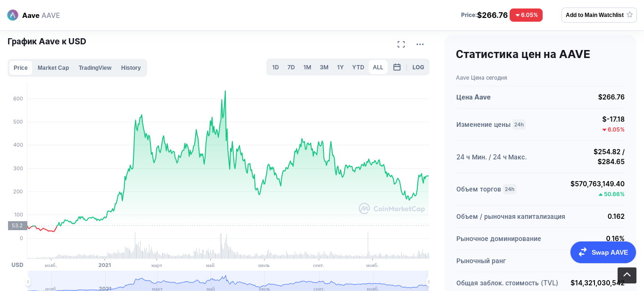
Task: Select the ALL time range
Action: click(x=378, y=67)
